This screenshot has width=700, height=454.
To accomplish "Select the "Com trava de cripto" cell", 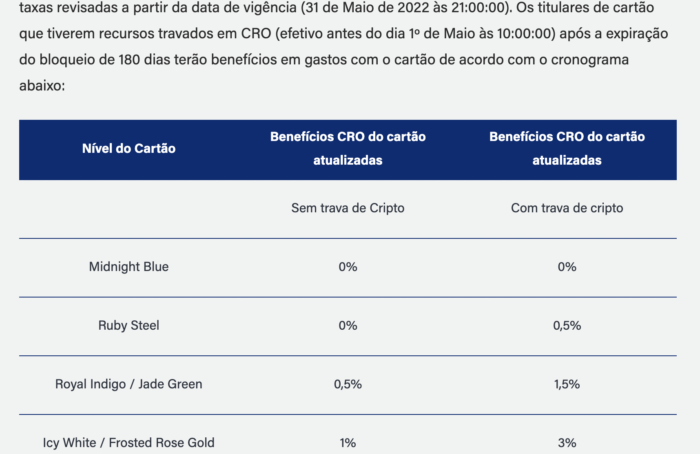I will click(x=567, y=208).
